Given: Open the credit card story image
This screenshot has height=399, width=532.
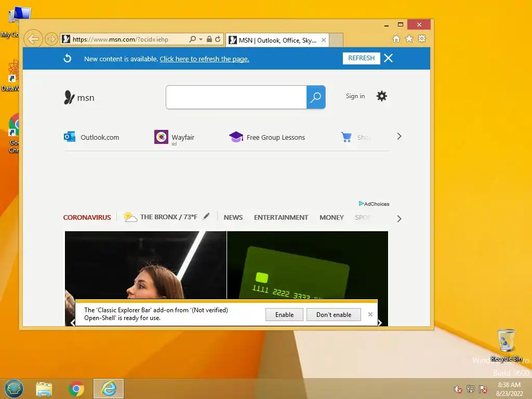Looking at the screenshot, I should tap(308, 265).
